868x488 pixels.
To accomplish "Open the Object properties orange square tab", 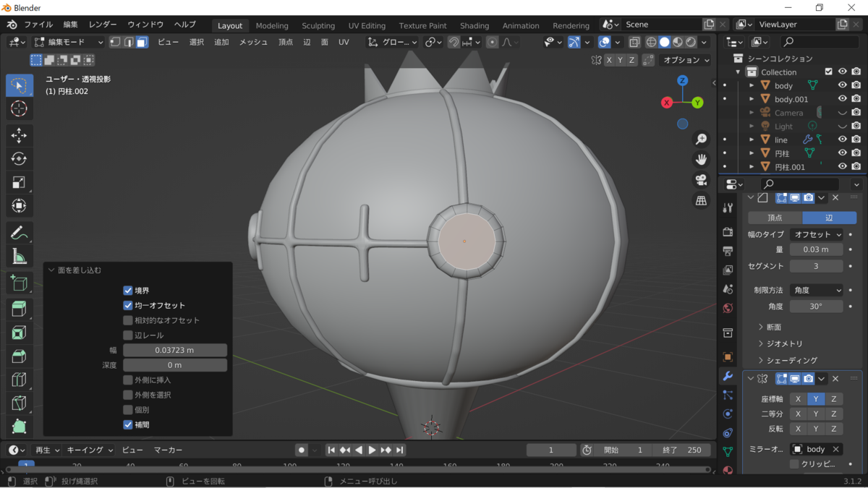I will (728, 356).
